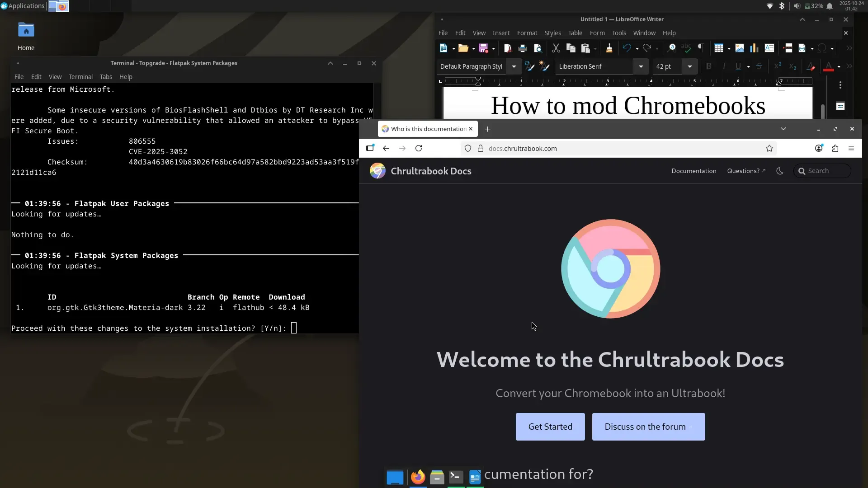868x488 pixels.
Task: Click the Export as PDF icon
Action: pyautogui.click(x=507, y=48)
